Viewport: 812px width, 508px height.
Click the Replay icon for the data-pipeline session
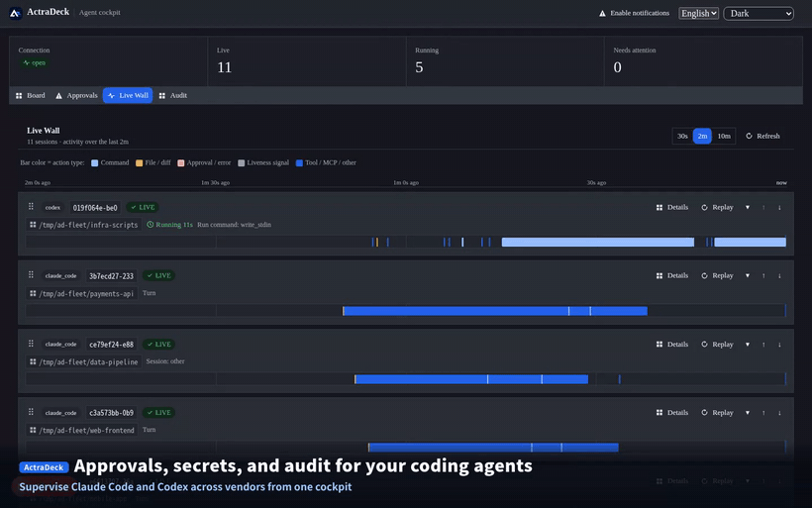(x=704, y=345)
